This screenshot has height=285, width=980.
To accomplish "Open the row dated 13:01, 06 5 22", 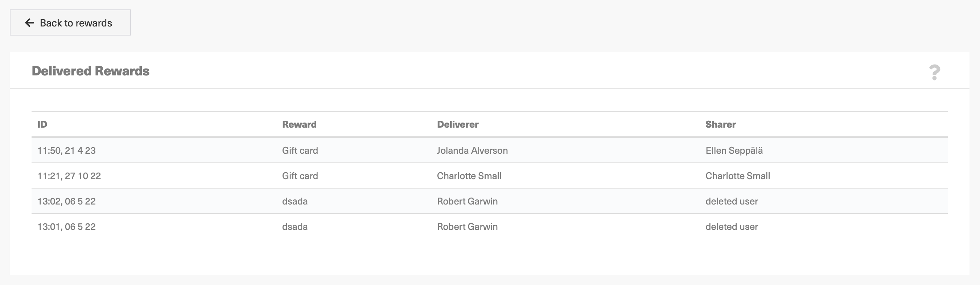I will tap(490, 227).
